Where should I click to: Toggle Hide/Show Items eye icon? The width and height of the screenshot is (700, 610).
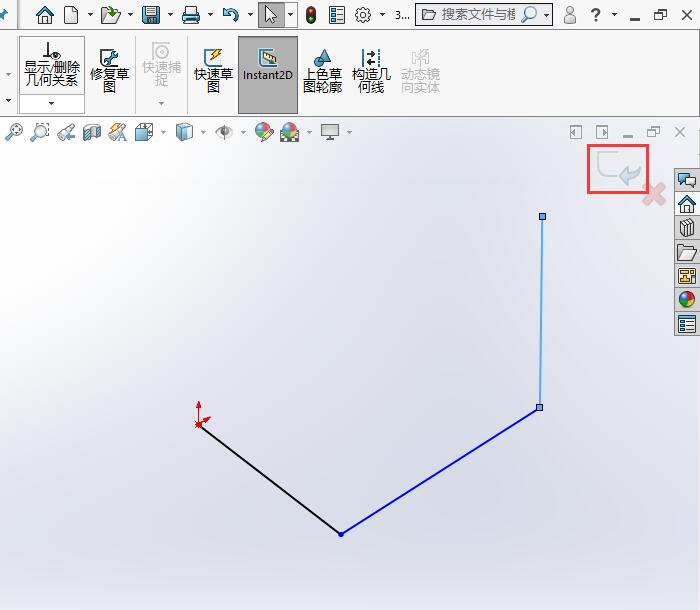(224, 132)
